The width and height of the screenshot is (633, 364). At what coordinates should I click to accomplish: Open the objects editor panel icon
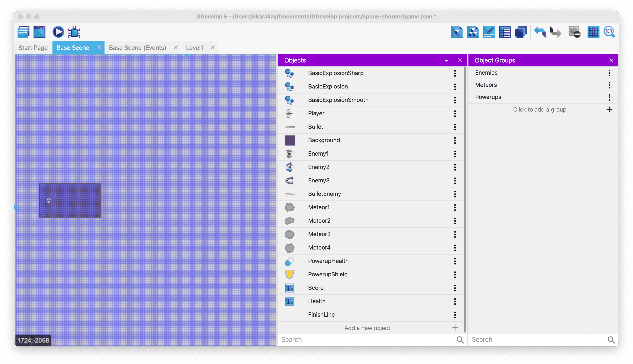457,32
